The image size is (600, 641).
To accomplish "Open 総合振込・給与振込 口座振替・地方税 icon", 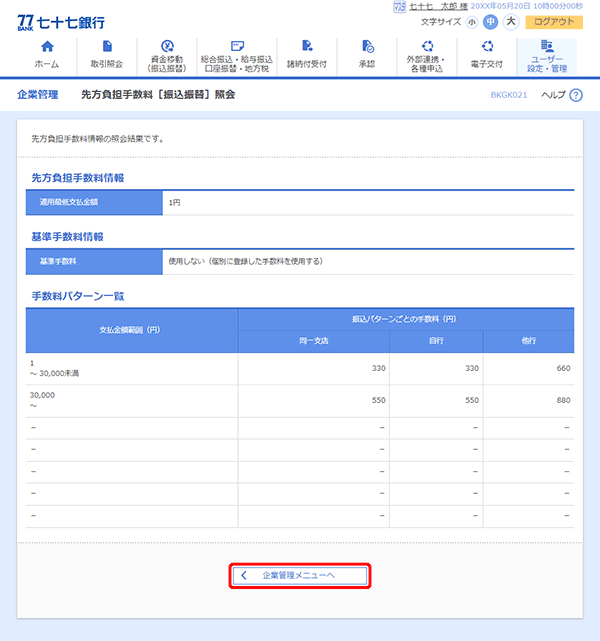I will 236,46.
